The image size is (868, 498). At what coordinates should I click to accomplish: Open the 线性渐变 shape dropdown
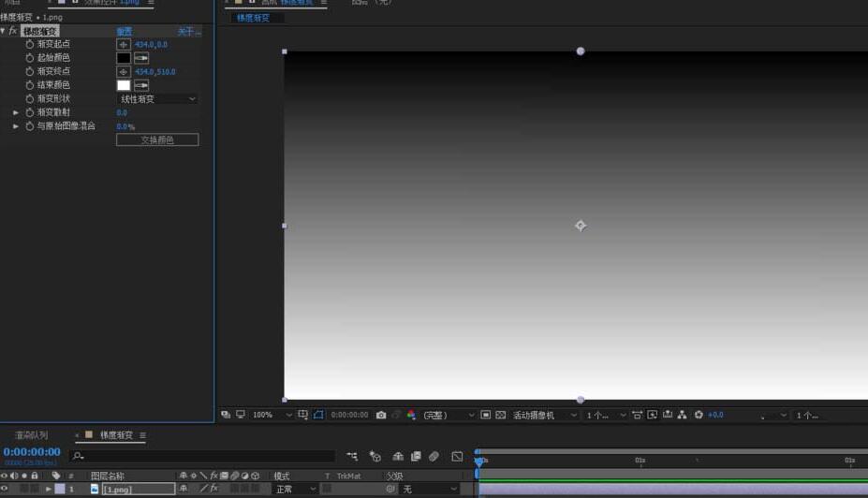(x=157, y=99)
